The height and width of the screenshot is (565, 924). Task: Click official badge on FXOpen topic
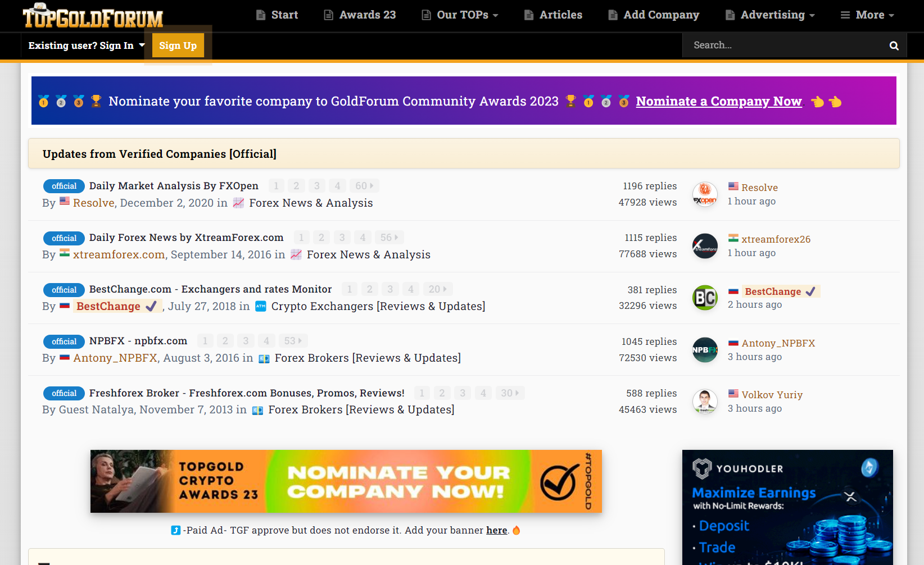tap(64, 186)
